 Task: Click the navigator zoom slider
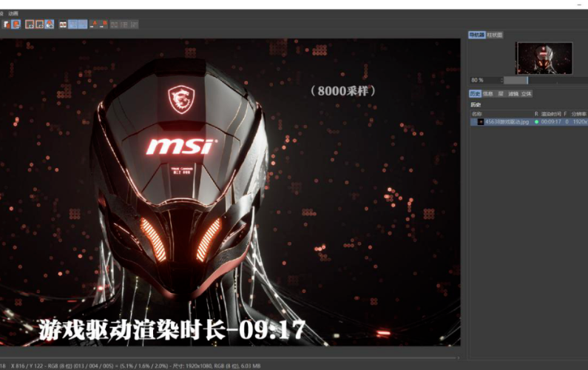546,81
